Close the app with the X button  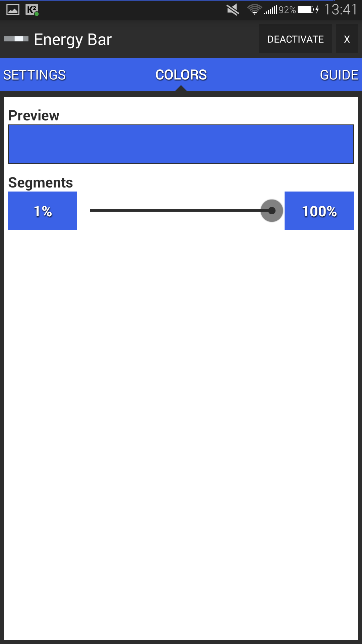tap(347, 39)
